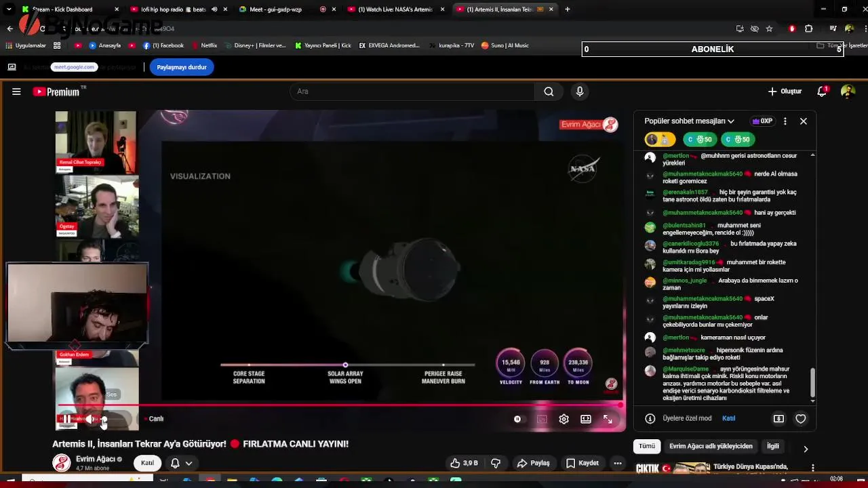The image size is (868, 488).
Task: Switch to Watch Live: NASA's Artemis tab
Action: [x=395, y=9]
